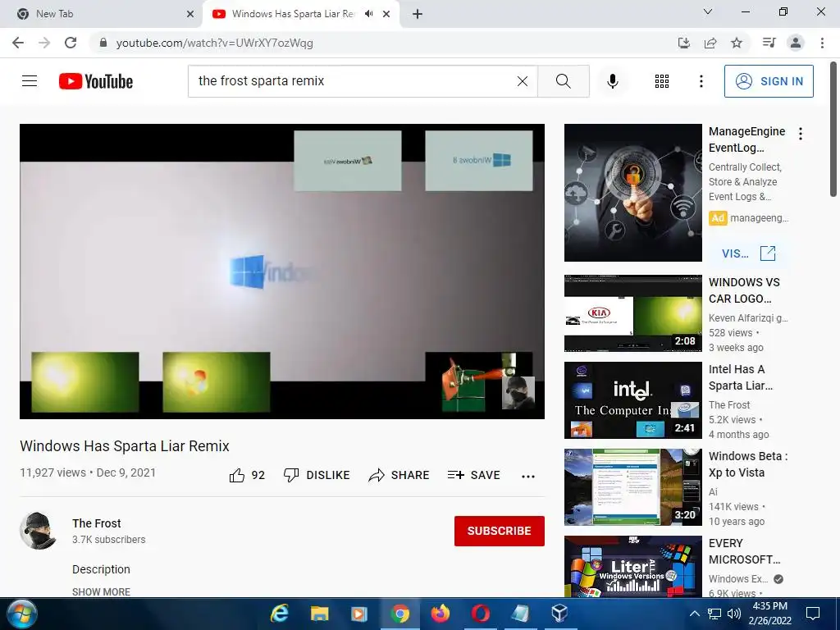
Task: Click the video player area
Action: 282,271
